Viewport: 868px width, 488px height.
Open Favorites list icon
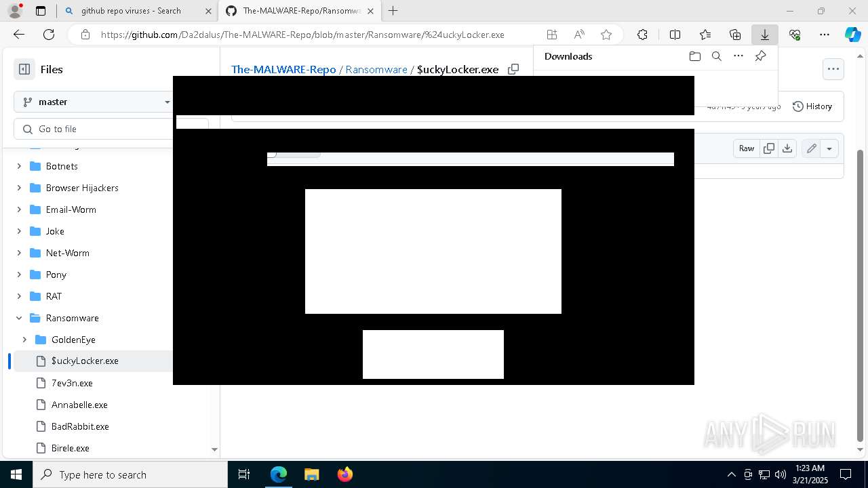point(705,35)
